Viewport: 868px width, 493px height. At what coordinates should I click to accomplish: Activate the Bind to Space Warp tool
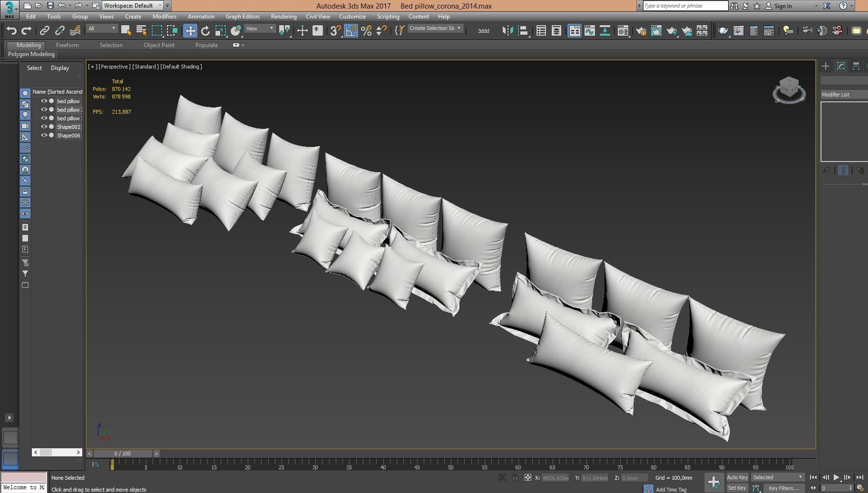click(75, 31)
